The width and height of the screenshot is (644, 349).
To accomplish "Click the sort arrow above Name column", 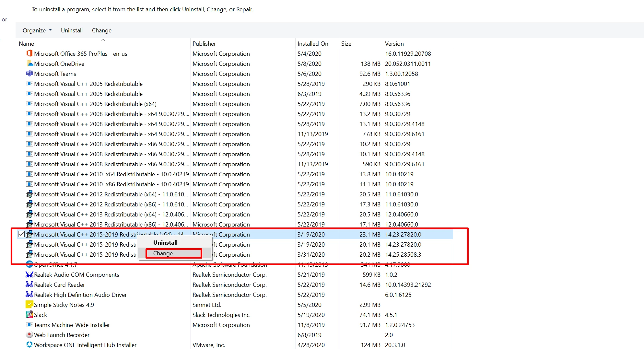I will click(x=103, y=40).
